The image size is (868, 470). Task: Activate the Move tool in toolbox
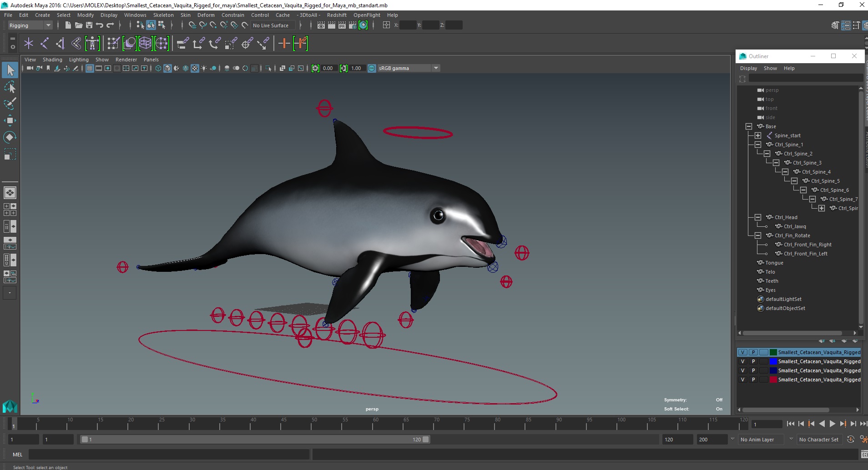(10, 120)
